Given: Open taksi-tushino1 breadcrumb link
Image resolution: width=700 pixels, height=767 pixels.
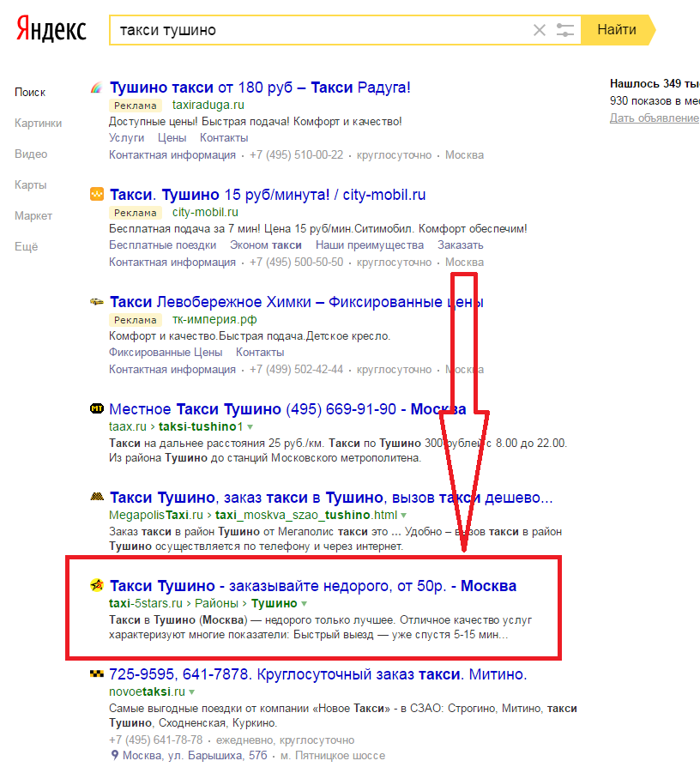Looking at the screenshot, I should pyautogui.click(x=201, y=426).
